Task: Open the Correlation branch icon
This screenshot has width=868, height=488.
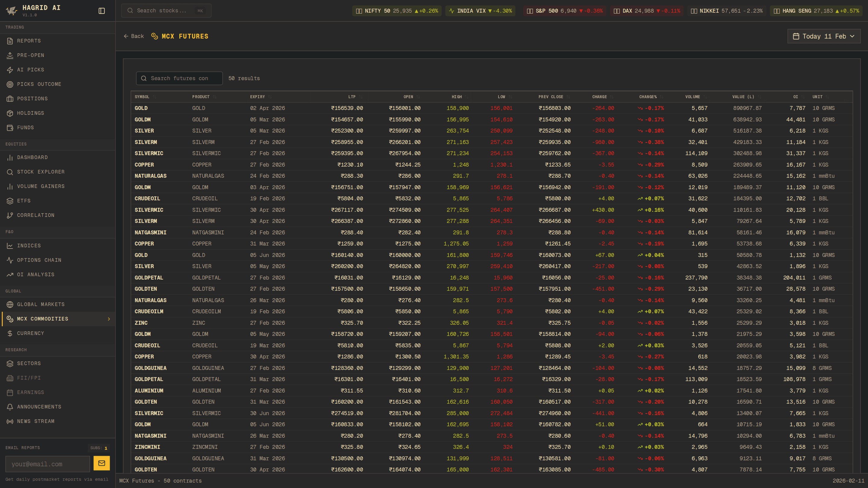Action: pyautogui.click(x=10, y=215)
